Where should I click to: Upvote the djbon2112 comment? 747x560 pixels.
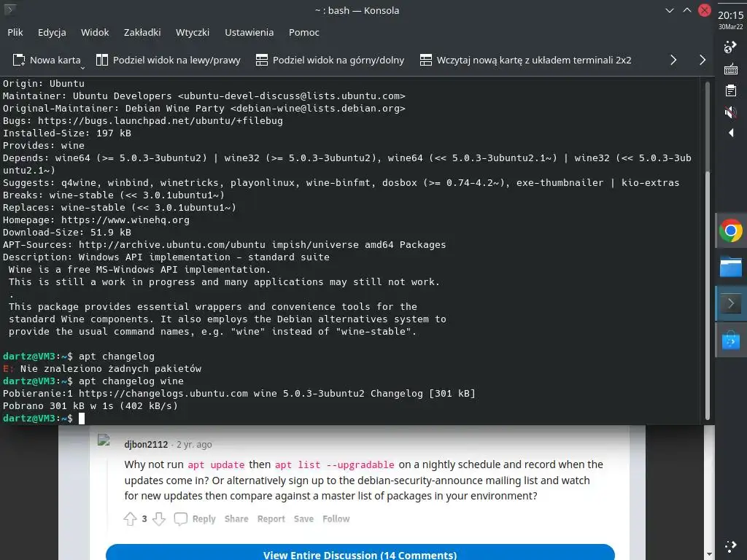(x=130, y=518)
